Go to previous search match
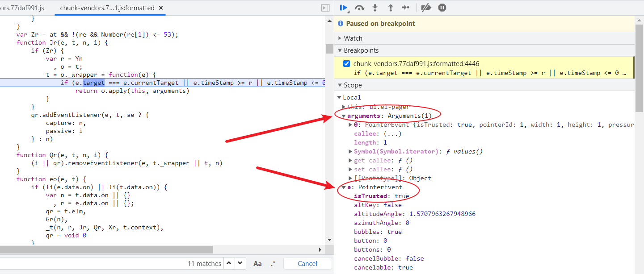The height and width of the screenshot is (274, 644). pos(229,263)
